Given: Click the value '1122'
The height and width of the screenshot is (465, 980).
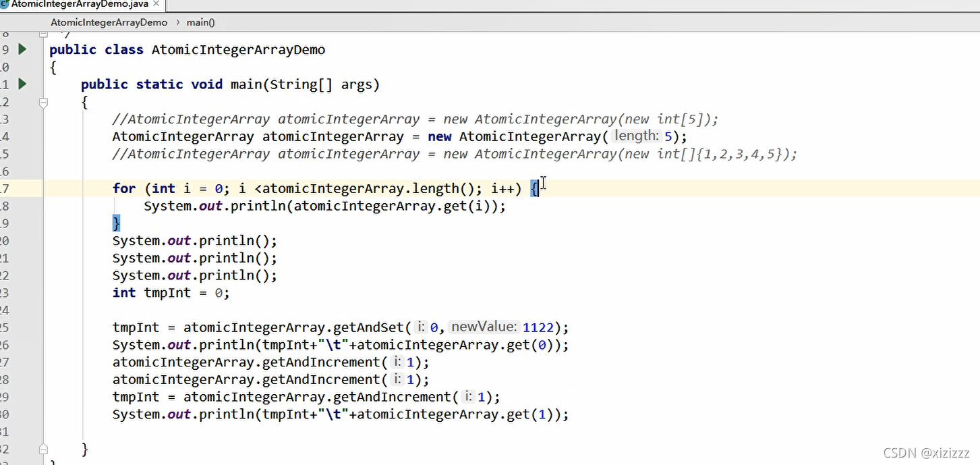Looking at the screenshot, I should pyautogui.click(x=538, y=328).
